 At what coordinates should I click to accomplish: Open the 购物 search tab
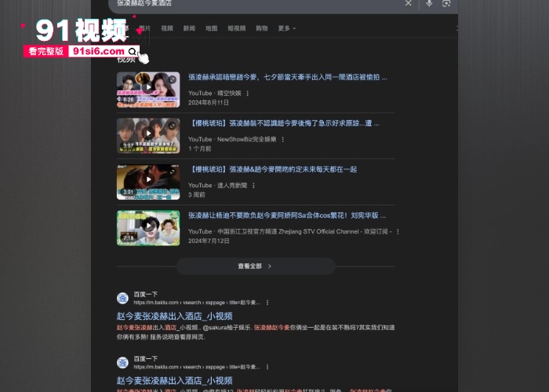click(261, 28)
